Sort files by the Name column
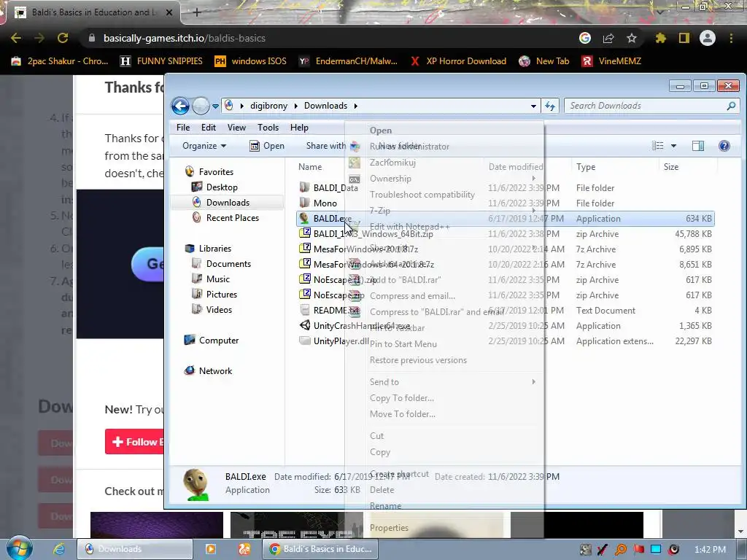This screenshot has height=560, width=747. 310,167
